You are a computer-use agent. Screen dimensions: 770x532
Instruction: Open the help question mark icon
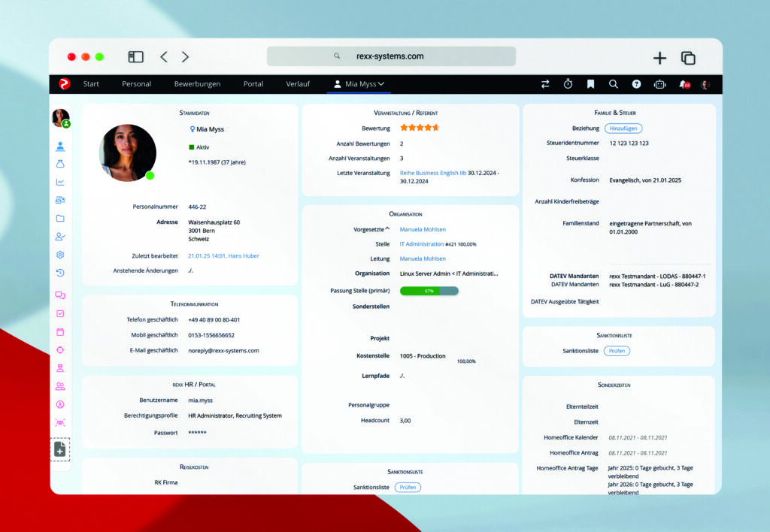[636, 84]
